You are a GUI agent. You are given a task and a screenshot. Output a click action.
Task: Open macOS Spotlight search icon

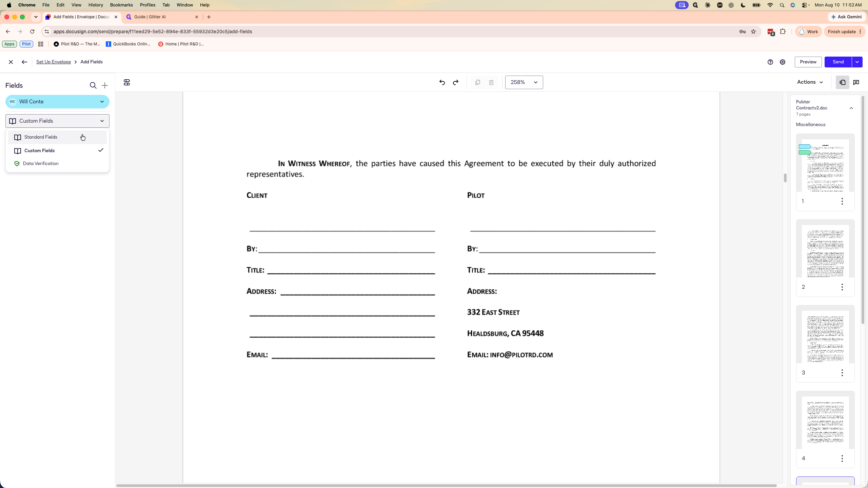782,5
